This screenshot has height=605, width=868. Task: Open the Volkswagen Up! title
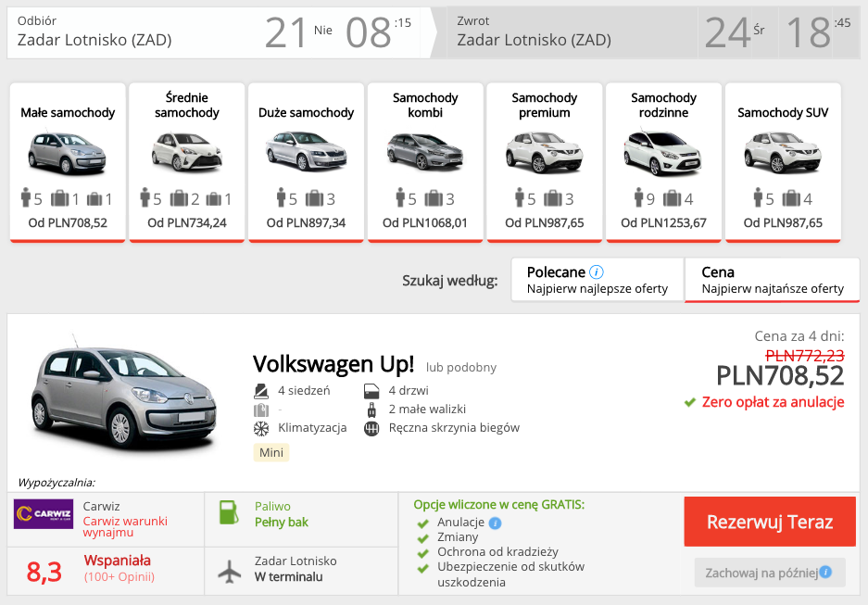tap(333, 364)
